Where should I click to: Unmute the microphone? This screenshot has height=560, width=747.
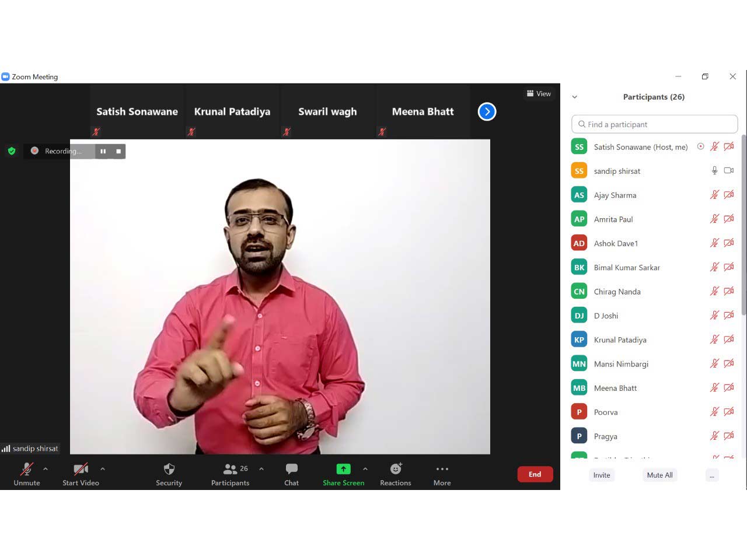point(27,474)
